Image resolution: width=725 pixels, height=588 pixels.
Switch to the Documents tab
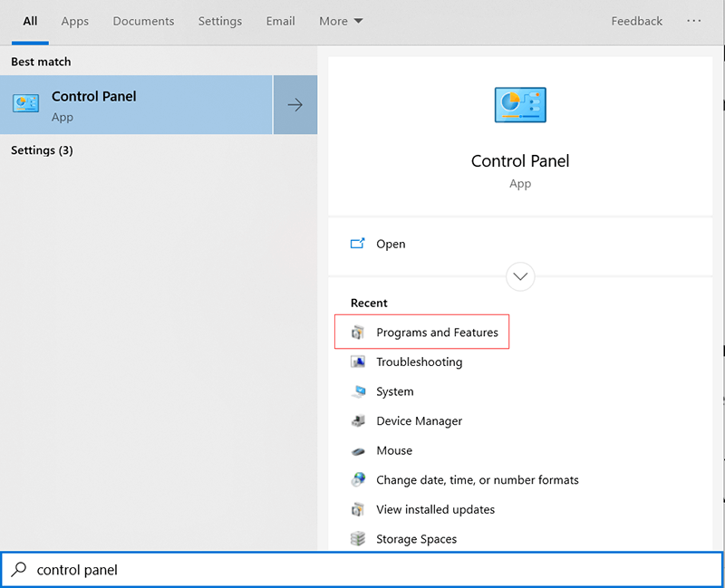pos(143,21)
